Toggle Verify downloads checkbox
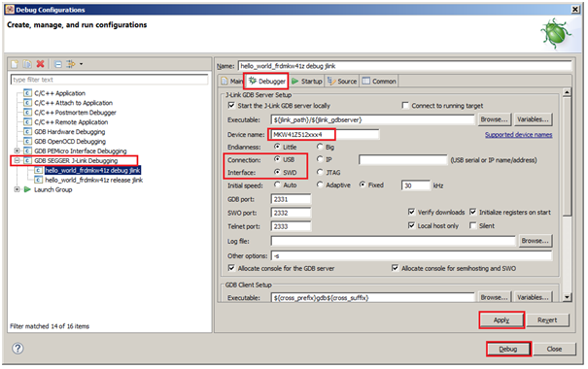 (411, 212)
